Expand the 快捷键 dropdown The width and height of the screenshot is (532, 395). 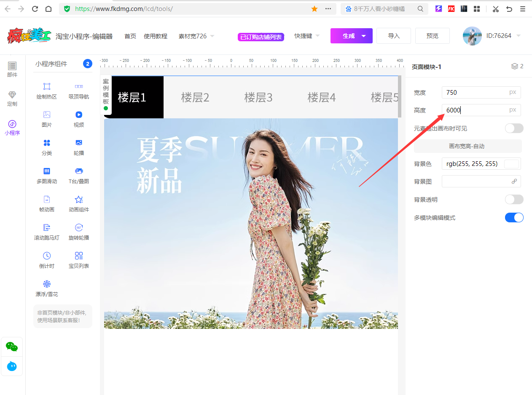pos(307,36)
